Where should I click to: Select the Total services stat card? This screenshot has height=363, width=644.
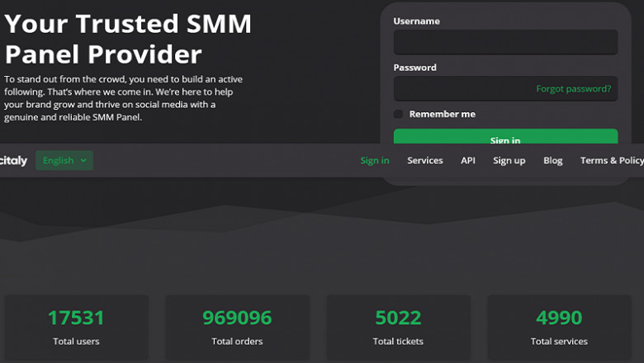[x=559, y=328]
